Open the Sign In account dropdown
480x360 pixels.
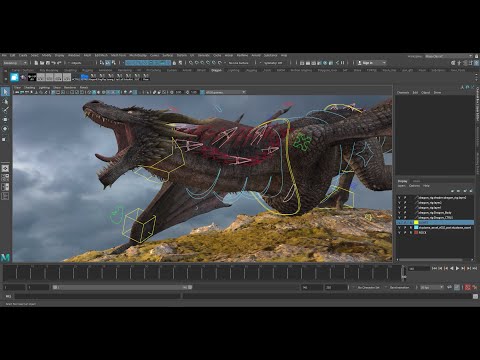(x=371, y=63)
